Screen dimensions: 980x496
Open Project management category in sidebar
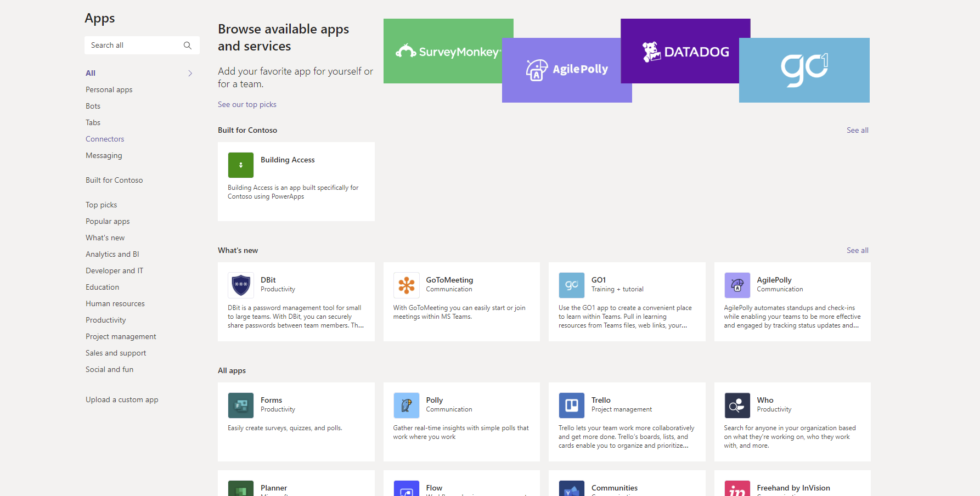point(121,336)
